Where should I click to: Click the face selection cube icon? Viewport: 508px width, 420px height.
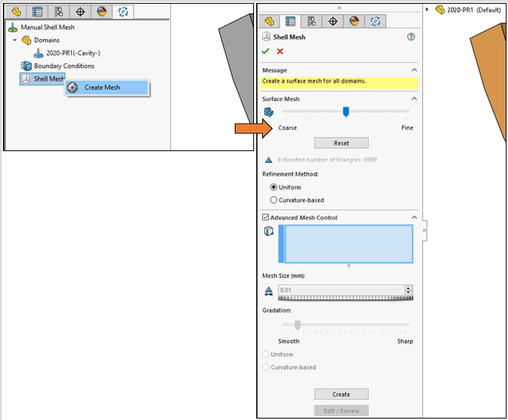click(x=269, y=231)
